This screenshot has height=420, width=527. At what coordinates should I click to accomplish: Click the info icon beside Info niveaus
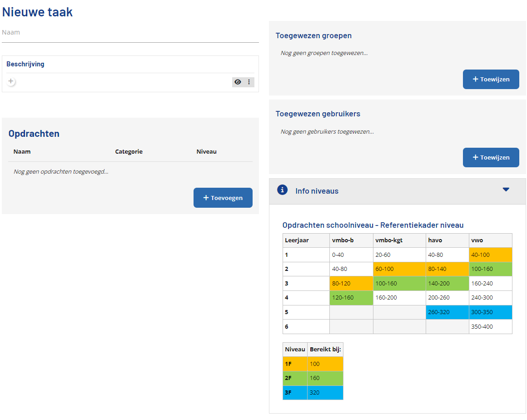(x=282, y=190)
